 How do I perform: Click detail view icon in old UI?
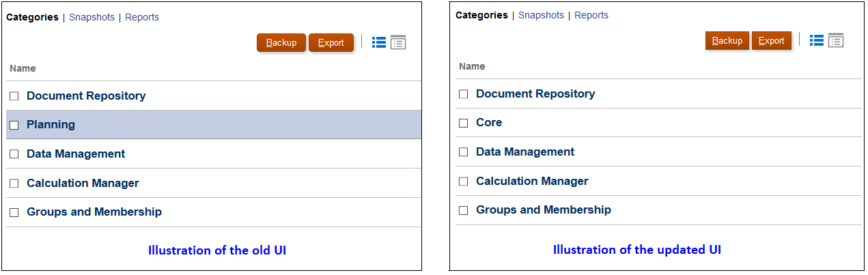click(x=398, y=42)
